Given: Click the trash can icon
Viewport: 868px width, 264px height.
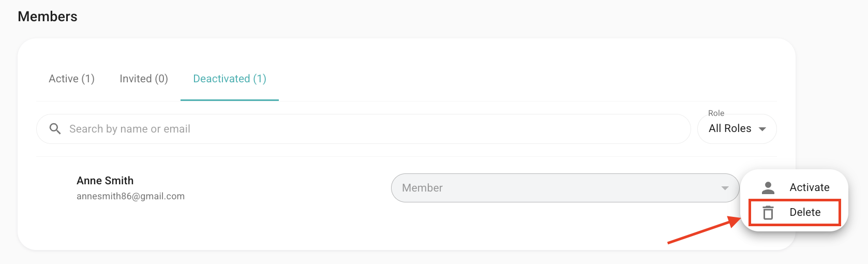Looking at the screenshot, I should (x=768, y=212).
